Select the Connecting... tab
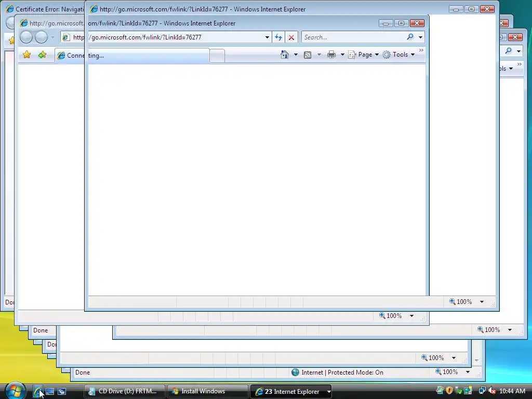Viewport: 532px width, 399px height. click(132, 56)
